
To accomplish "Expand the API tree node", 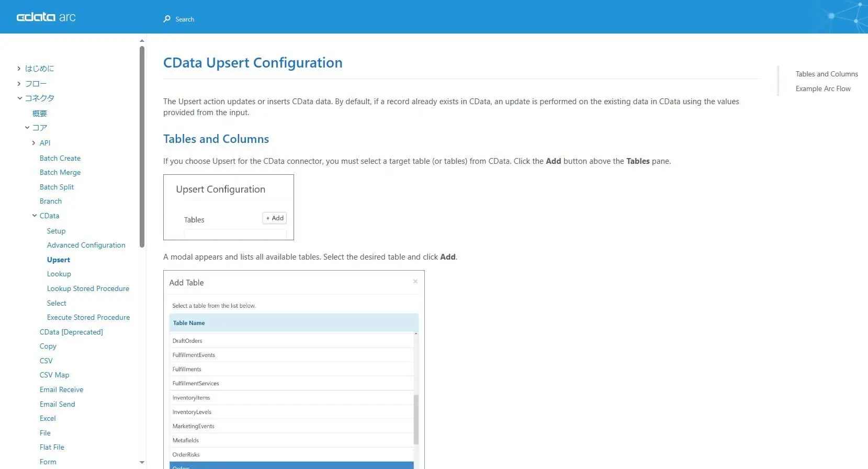I will [34, 143].
